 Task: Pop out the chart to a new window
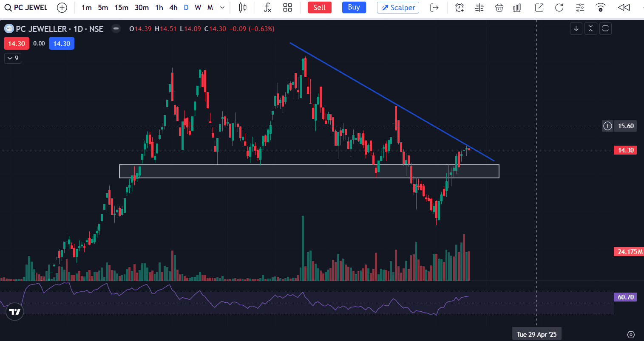(x=539, y=8)
